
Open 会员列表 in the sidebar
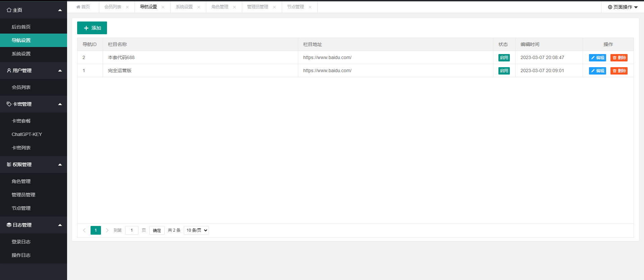coord(34,87)
